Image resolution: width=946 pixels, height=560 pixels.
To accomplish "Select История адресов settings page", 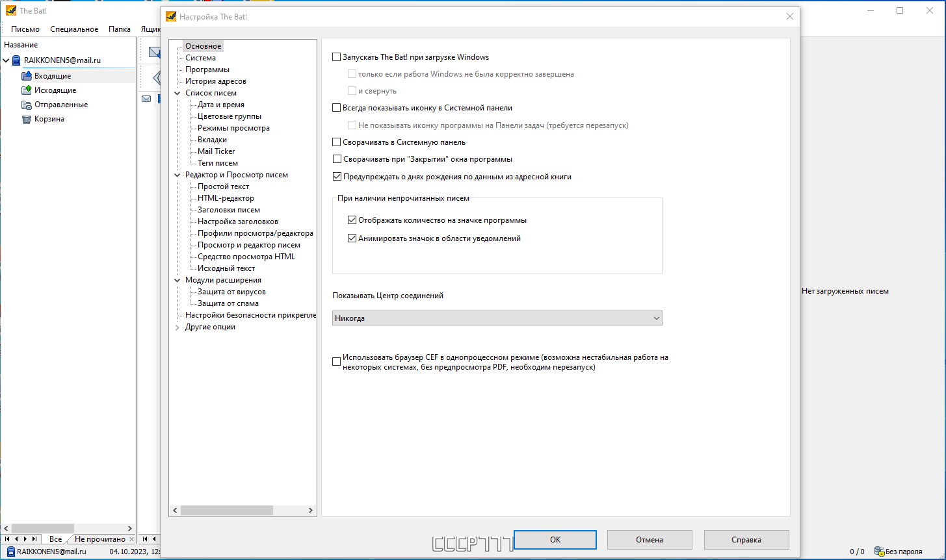I will (215, 81).
